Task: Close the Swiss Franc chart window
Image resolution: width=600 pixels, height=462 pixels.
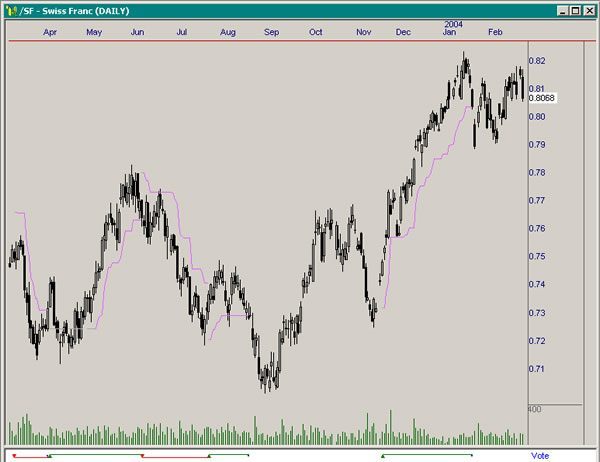Action: (590, 11)
